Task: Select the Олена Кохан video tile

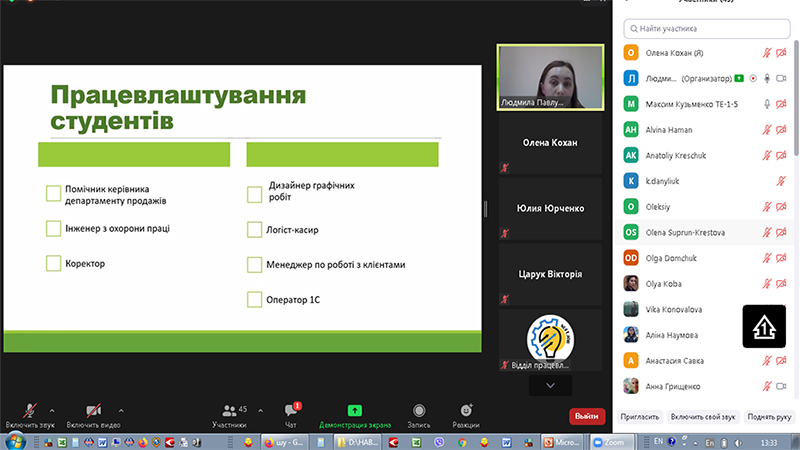Action: [551, 143]
